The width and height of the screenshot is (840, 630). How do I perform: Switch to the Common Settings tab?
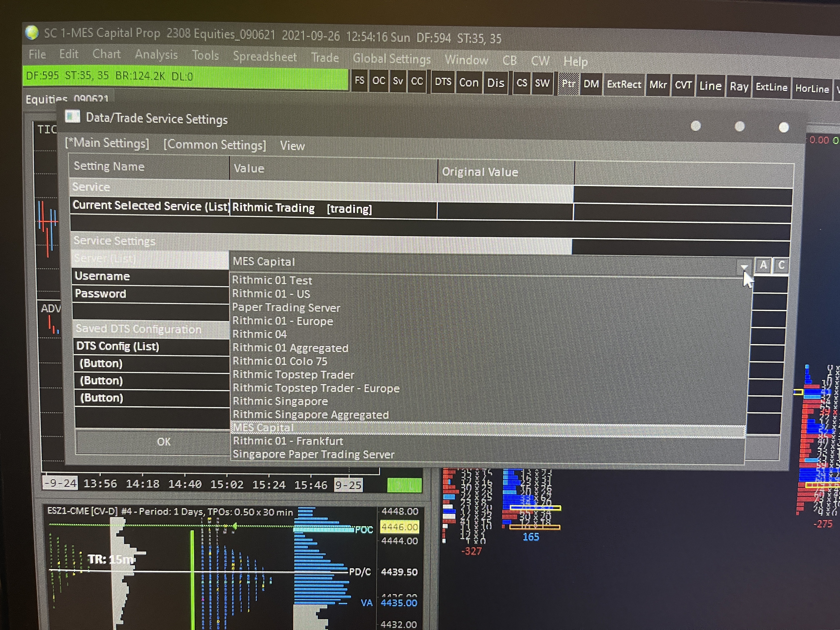click(215, 145)
